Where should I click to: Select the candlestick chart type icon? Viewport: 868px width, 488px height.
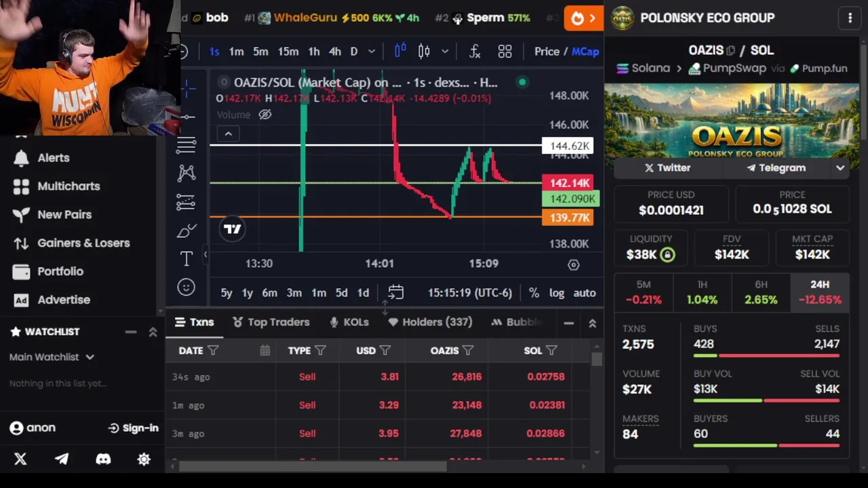click(x=424, y=52)
